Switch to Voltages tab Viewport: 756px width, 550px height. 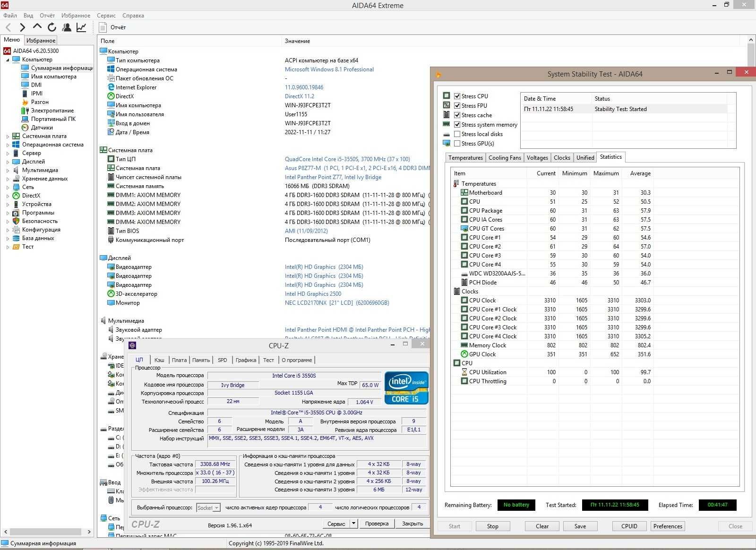coord(537,158)
